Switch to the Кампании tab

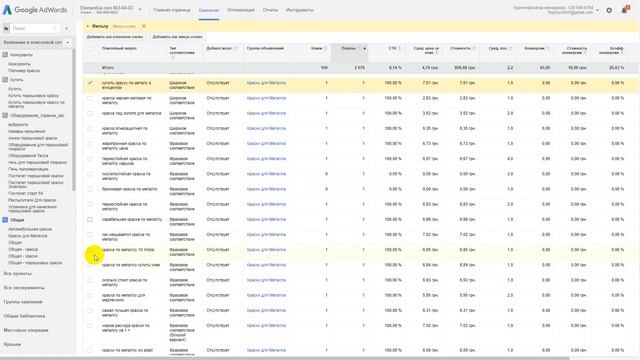click(209, 10)
